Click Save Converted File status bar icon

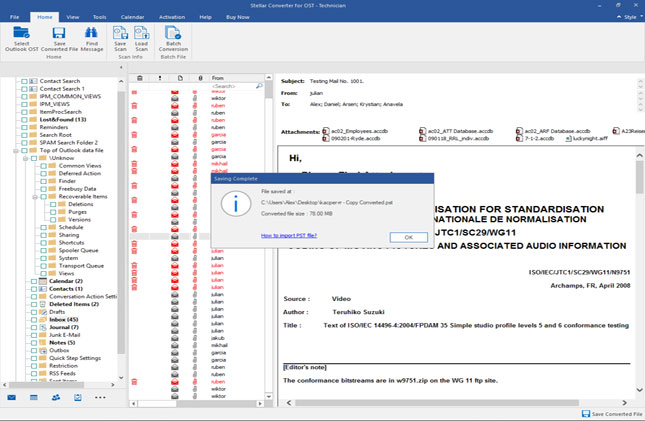(586, 414)
